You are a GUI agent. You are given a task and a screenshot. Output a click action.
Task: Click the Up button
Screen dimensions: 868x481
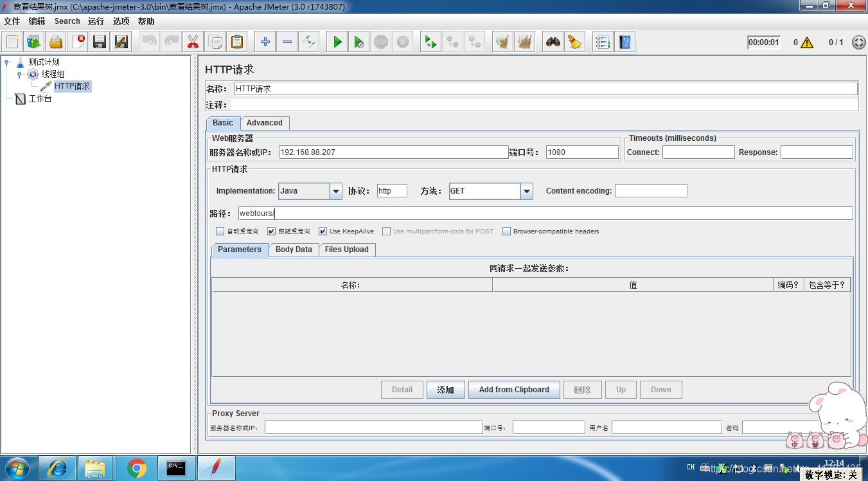621,390
